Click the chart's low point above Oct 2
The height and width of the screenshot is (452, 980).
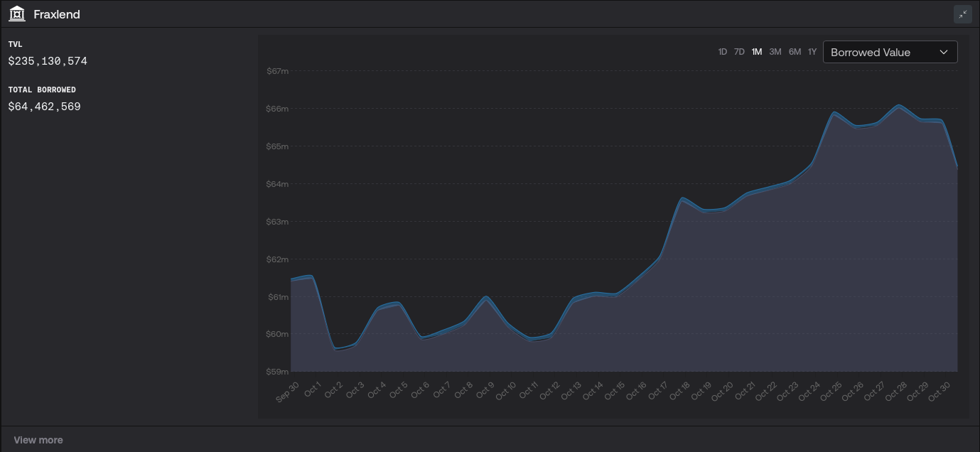point(335,348)
